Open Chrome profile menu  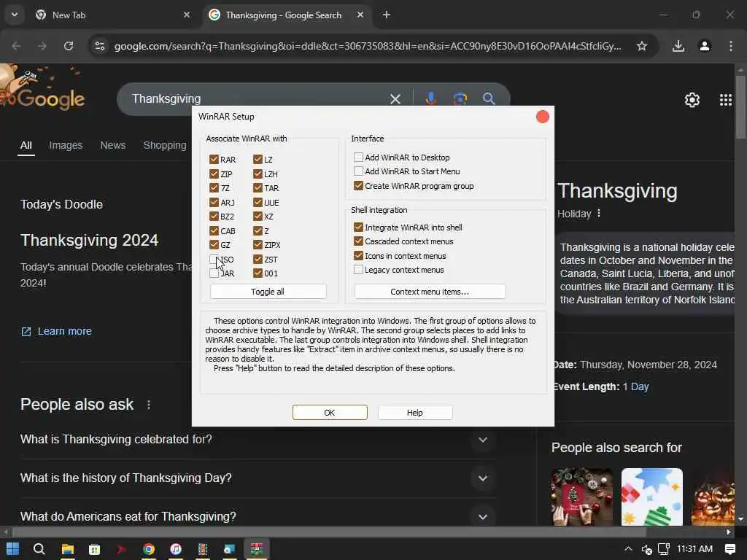(x=705, y=46)
